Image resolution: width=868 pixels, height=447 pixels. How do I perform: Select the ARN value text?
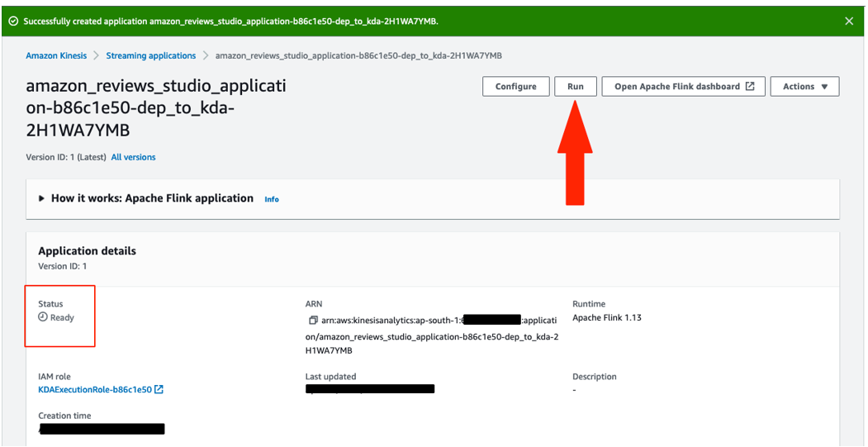(432, 335)
